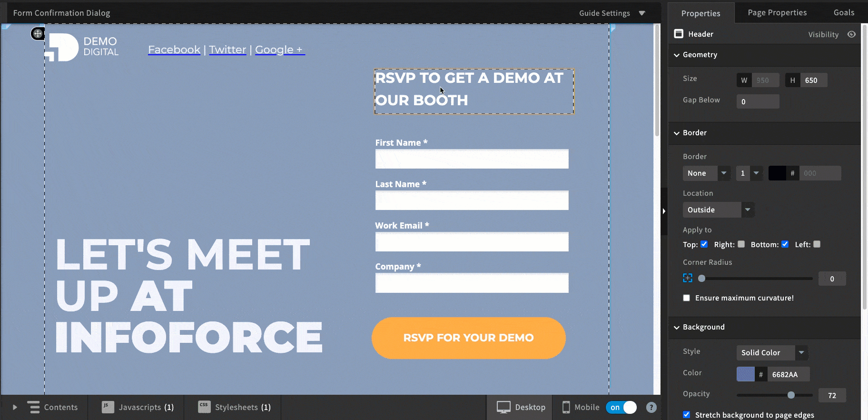Viewport: 868px width, 420px height.
Task: Select the LET'S MEET UP AT INFOFORCE heading
Action: pos(189,296)
